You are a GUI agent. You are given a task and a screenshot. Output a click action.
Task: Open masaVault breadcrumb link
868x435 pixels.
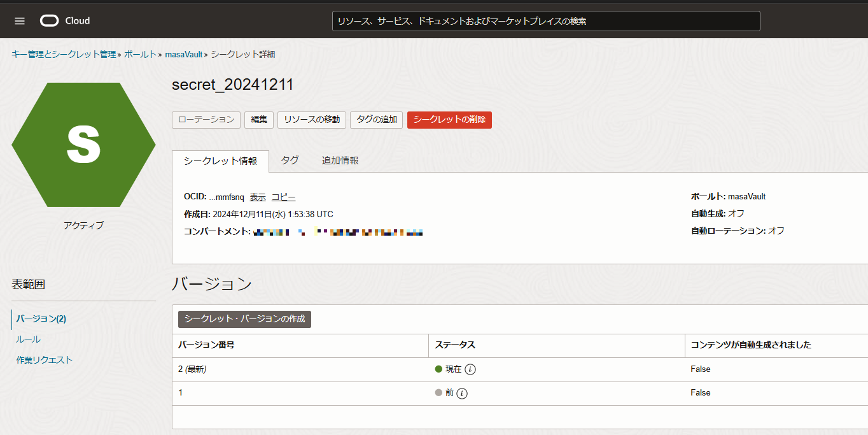coord(183,55)
